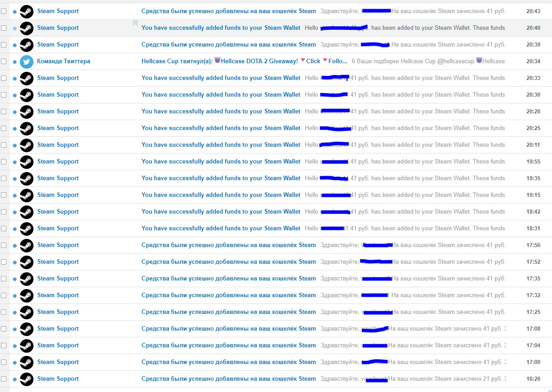Click the flag icon on the 20:40 email

click(x=135, y=23)
